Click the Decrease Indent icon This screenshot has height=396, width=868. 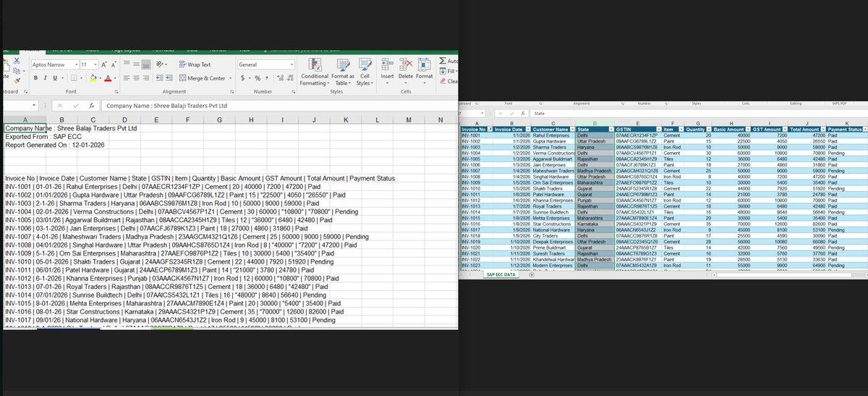(x=160, y=77)
